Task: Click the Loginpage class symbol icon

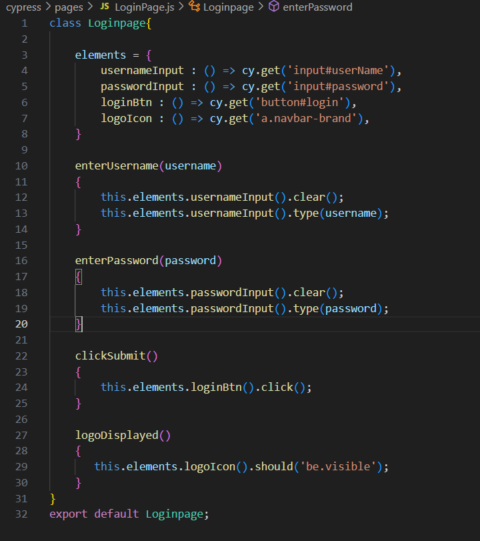Action: coord(194,6)
